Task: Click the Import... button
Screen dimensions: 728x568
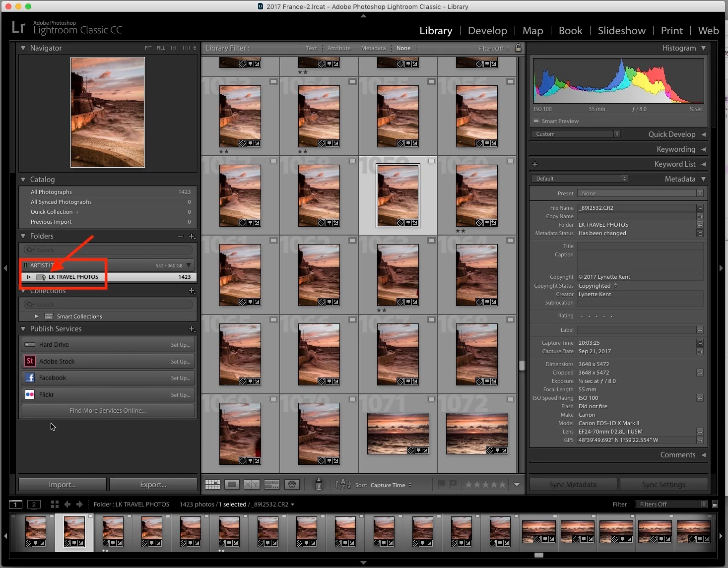Action: (x=63, y=485)
